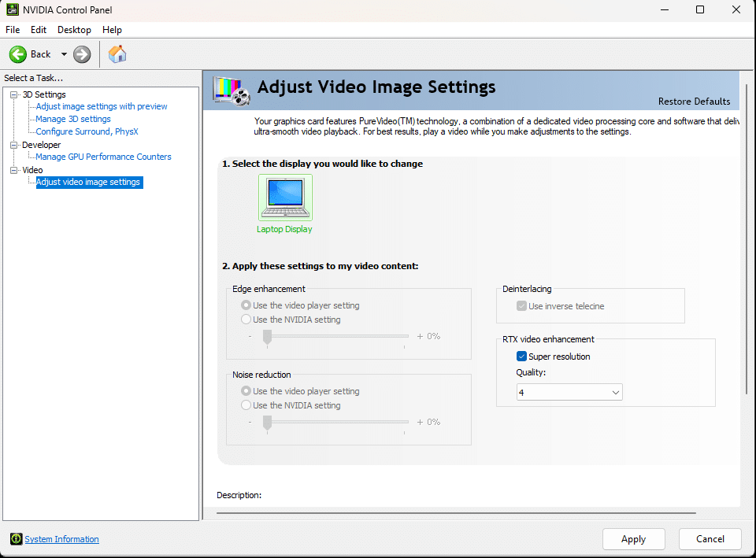
Task: Select Edge enhancement NVIDIA setting radio
Action: point(246,319)
